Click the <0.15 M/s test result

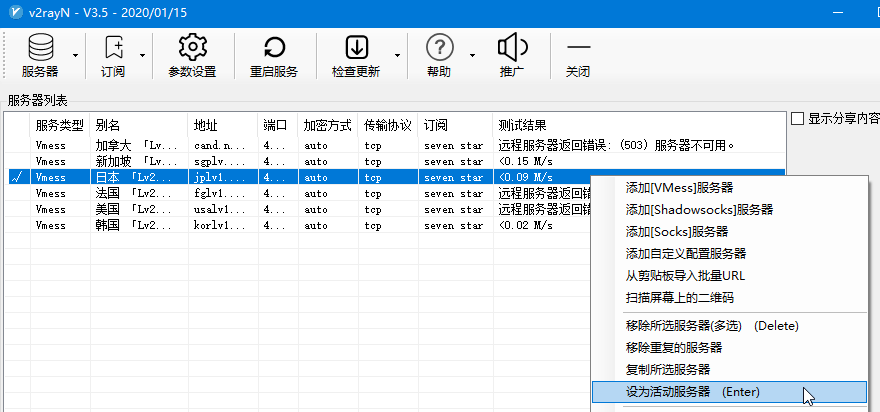click(525, 162)
